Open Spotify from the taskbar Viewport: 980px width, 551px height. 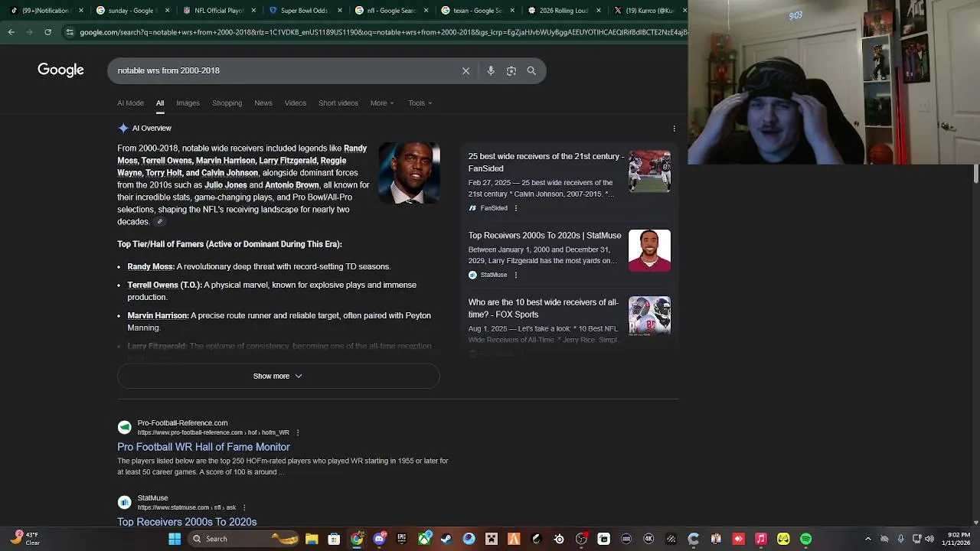805,539
